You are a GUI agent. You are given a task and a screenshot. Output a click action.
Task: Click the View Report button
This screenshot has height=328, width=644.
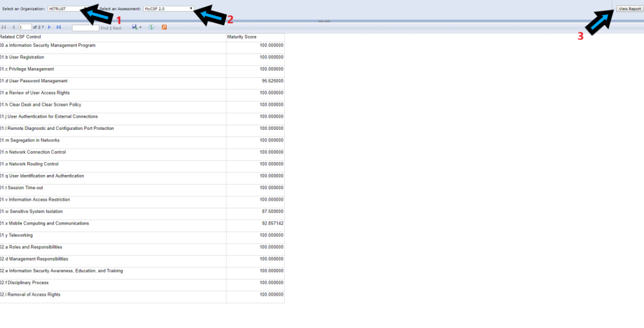click(630, 8)
